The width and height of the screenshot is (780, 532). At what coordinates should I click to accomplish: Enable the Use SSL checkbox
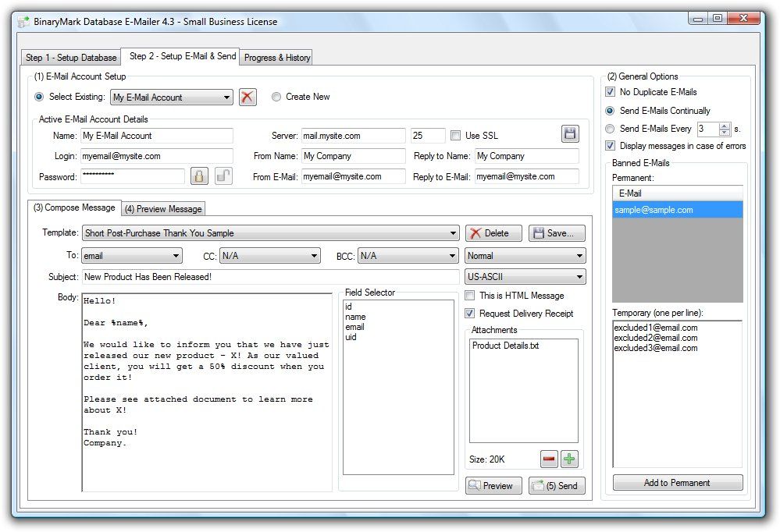click(456, 135)
